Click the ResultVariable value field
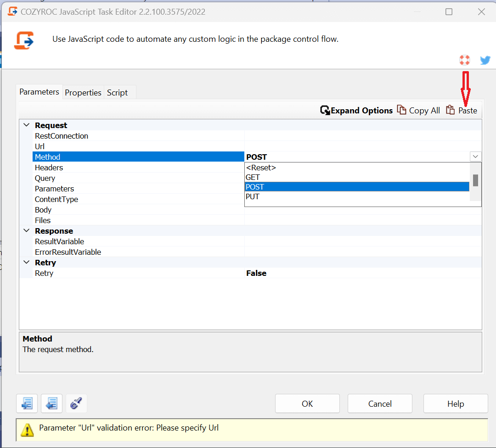This screenshot has width=496, height=448. [363, 241]
